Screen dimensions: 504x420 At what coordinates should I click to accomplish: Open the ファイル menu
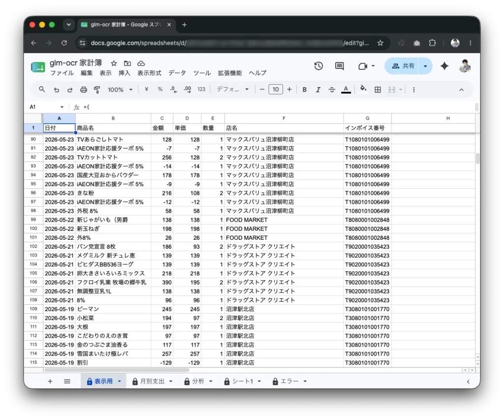(62, 73)
